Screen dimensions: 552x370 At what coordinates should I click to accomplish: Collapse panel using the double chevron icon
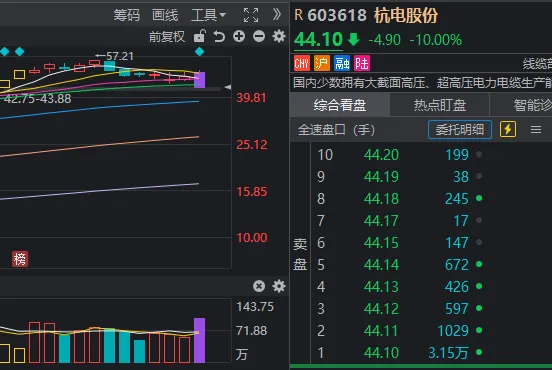pyautogui.click(x=277, y=15)
